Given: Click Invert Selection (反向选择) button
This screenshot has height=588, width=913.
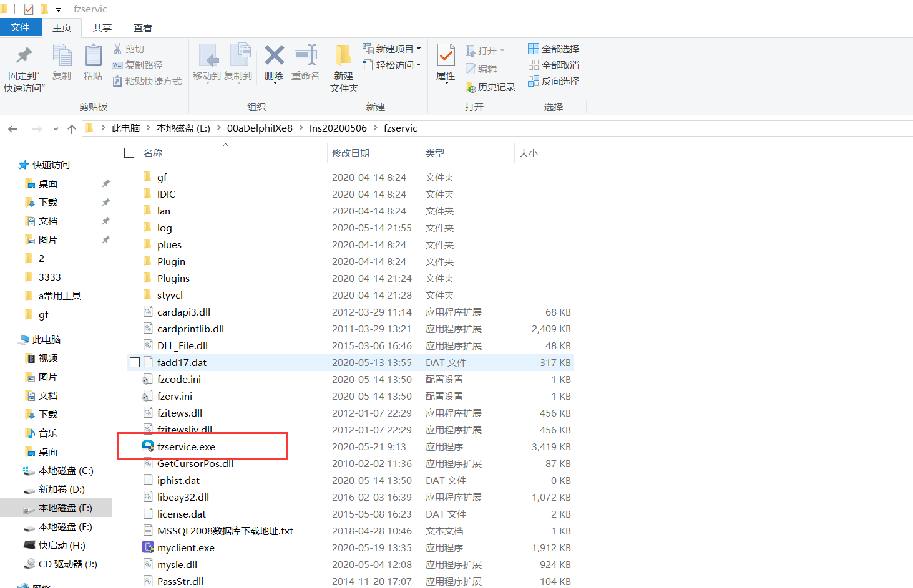Looking at the screenshot, I should pyautogui.click(x=554, y=81).
